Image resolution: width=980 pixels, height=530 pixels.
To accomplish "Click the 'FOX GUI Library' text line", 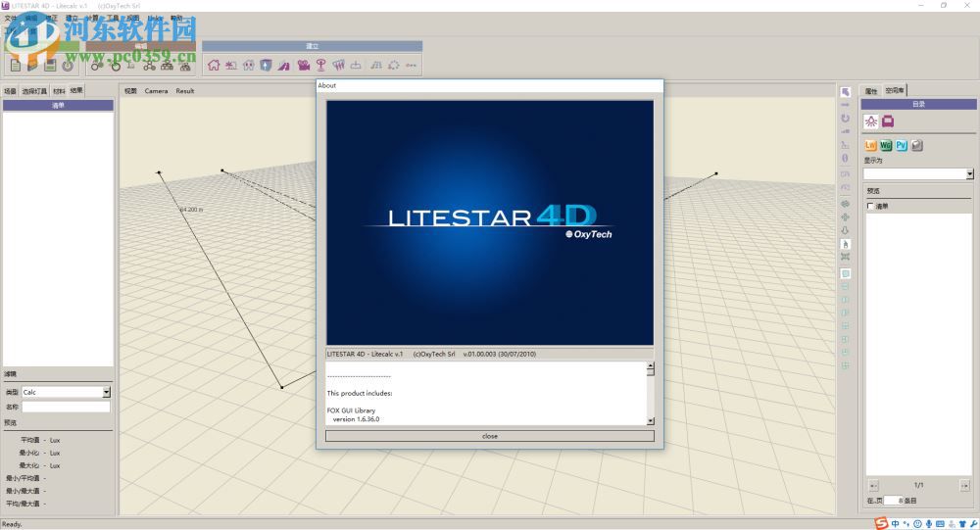I will tap(351, 410).
